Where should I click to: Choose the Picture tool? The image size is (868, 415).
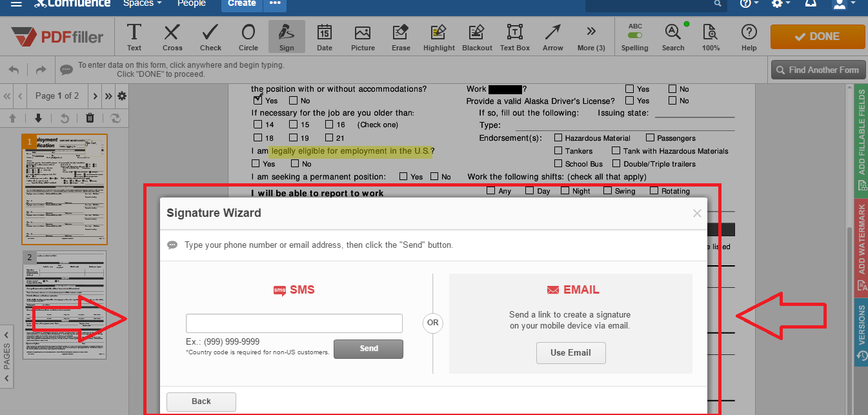363,37
